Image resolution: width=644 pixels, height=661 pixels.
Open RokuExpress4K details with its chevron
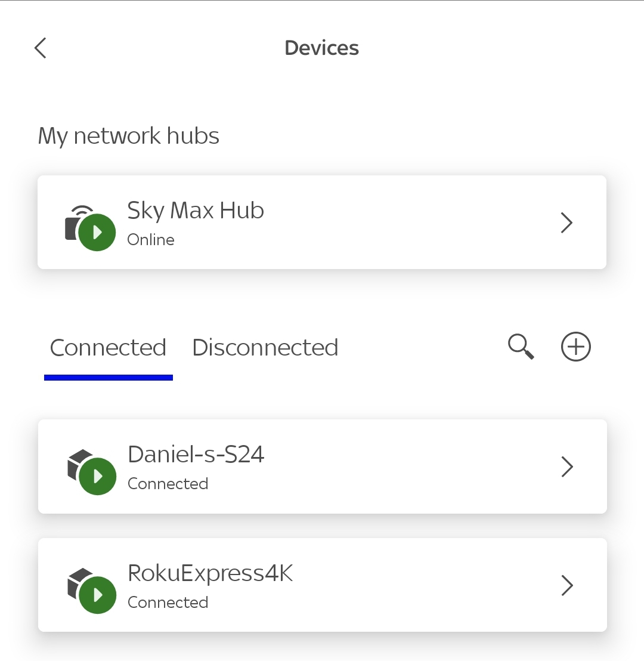pyautogui.click(x=566, y=585)
